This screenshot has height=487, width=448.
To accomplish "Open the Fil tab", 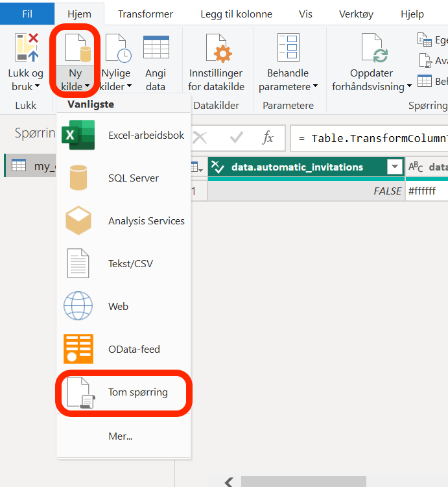I will (27, 14).
